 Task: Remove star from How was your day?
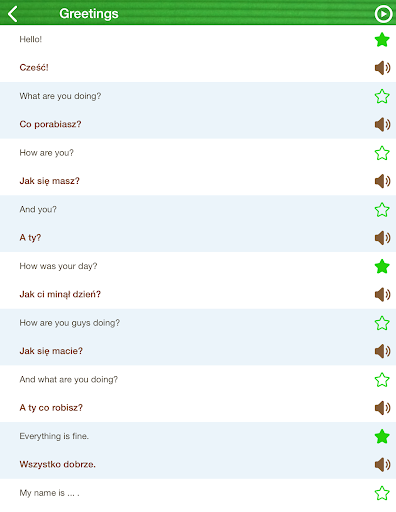[x=382, y=266]
